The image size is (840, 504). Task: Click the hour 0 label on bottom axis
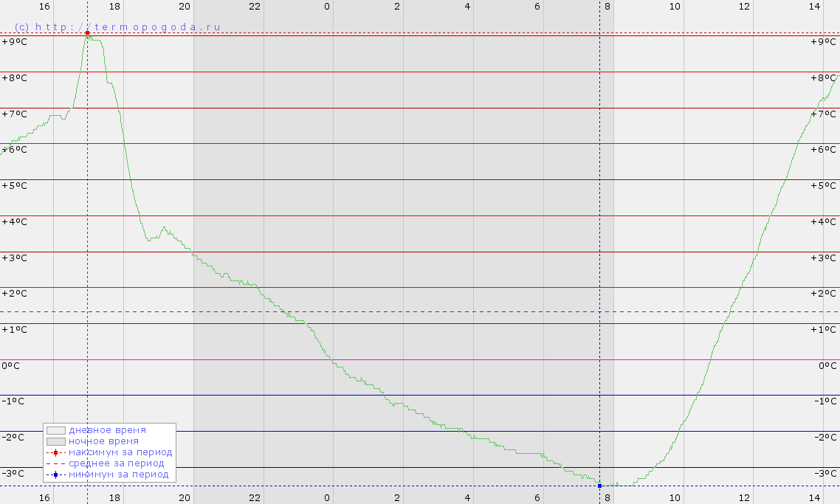[x=327, y=498]
